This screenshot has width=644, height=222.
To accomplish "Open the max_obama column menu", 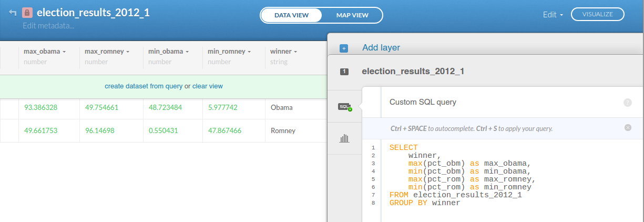I will click(64, 52).
